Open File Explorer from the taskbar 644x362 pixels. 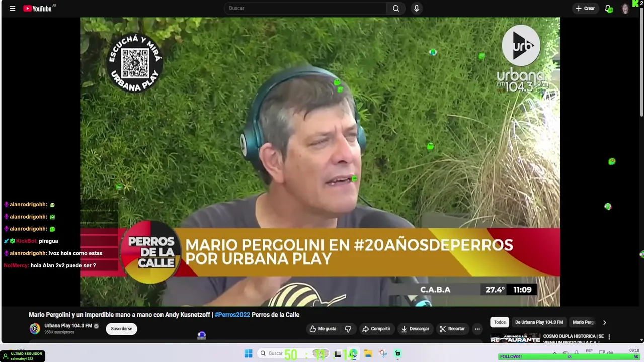point(368,354)
